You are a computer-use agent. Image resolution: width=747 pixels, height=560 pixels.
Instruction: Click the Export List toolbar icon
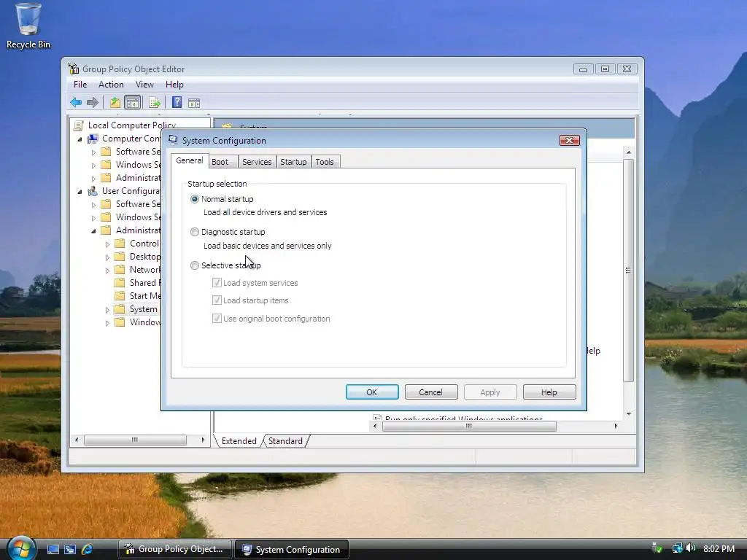point(155,102)
